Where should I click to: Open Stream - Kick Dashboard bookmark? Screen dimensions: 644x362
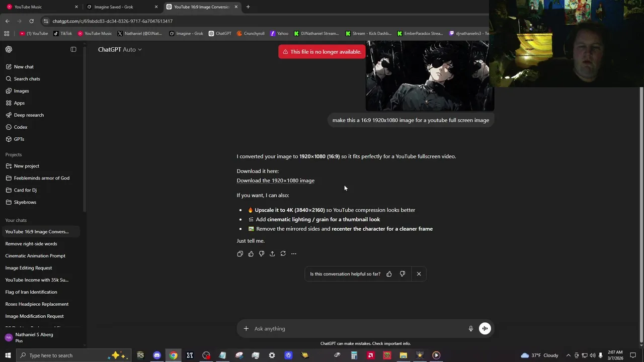click(x=368, y=34)
